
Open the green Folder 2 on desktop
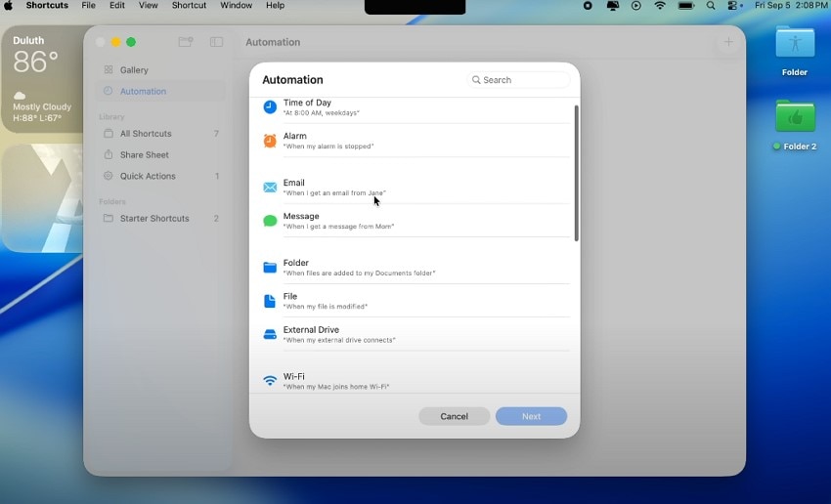(x=795, y=116)
